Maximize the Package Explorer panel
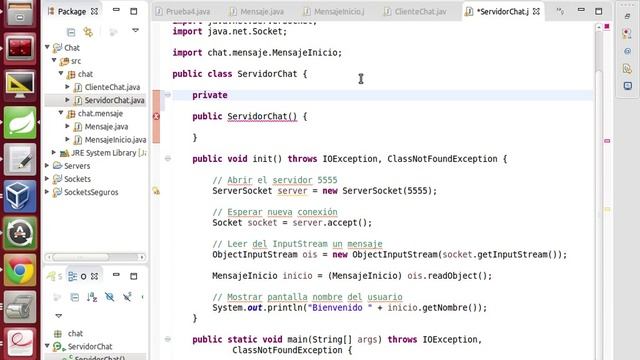The height and width of the screenshot is (360, 640). click(133, 11)
